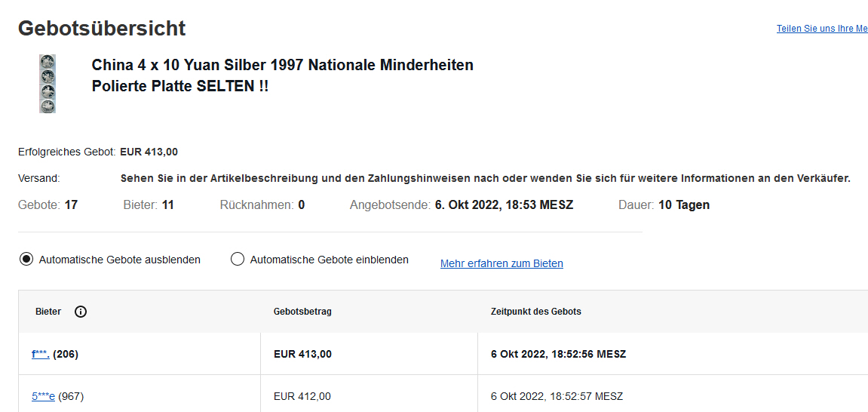Click the "Bieter" column header
The height and width of the screenshot is (412, 868).
tap(48, 312)
